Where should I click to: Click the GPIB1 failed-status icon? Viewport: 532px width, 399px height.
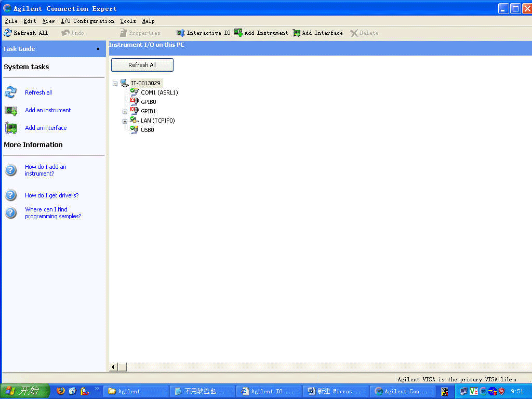pyautogui.click(x=135, y=111)
